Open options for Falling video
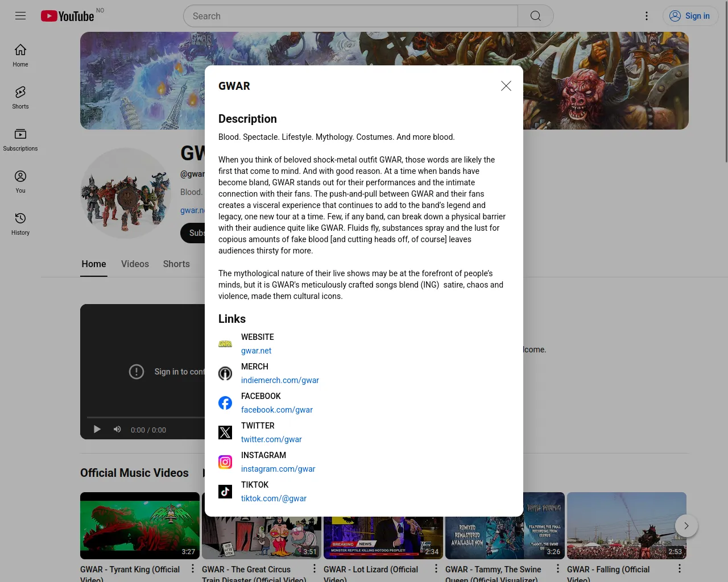This screenshot has height=582, width=728. click(679, 569)
